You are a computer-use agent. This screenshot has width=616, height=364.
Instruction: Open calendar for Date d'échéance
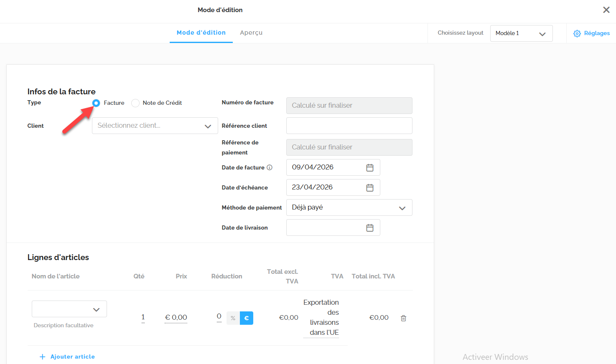point(370,187)
